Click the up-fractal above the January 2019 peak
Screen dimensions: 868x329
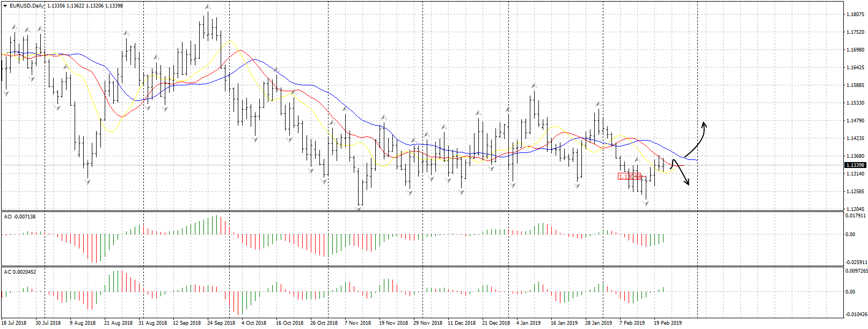pyautogui.click(x=534, y=85)
